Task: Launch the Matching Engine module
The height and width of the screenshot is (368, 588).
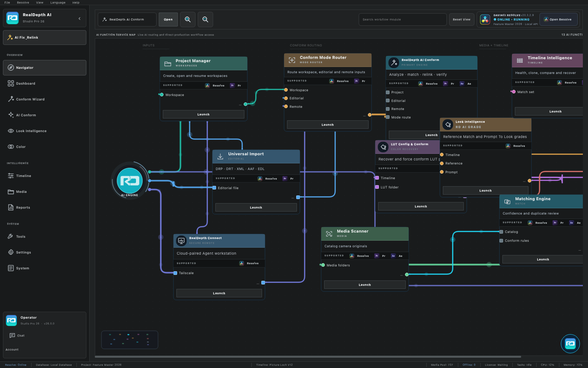Action: point(543,259)
